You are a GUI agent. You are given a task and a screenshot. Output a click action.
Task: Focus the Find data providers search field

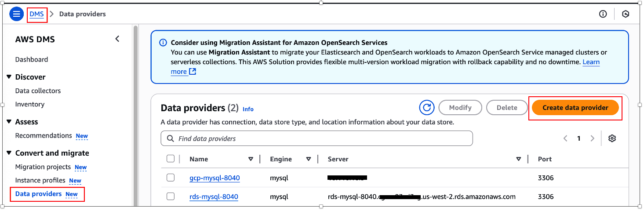coord(317,138)
